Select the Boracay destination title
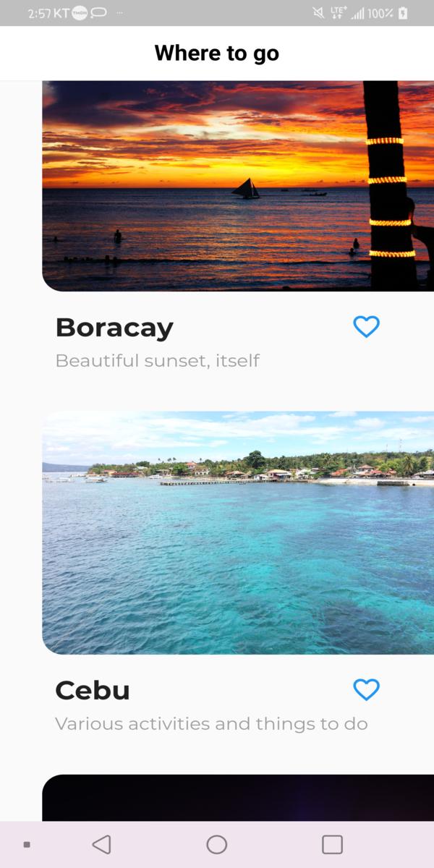434x868 pixels. tap(114, 328)
